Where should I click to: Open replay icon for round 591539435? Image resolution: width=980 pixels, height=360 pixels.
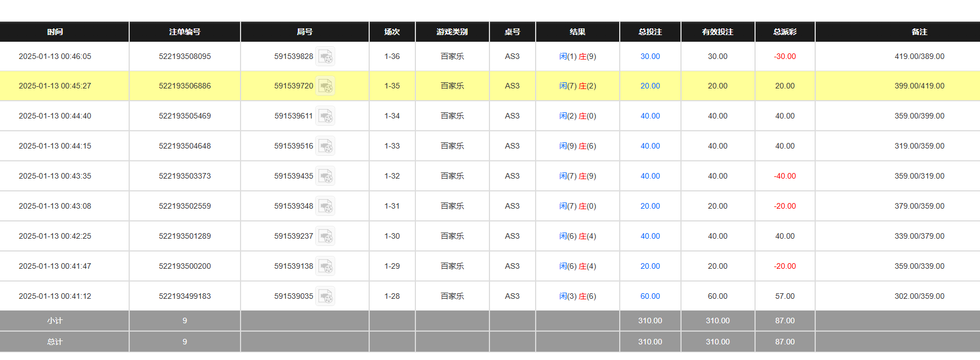point(325,176)
